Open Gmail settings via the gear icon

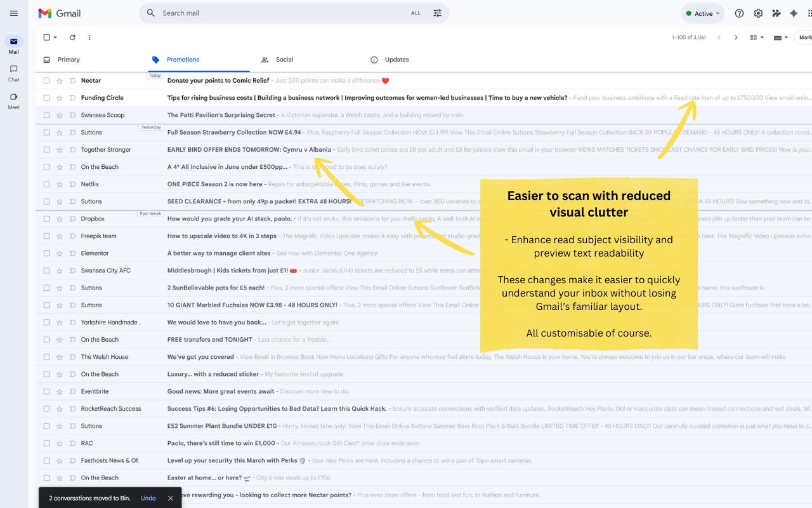pyautogui.click(x=757, y=13)
